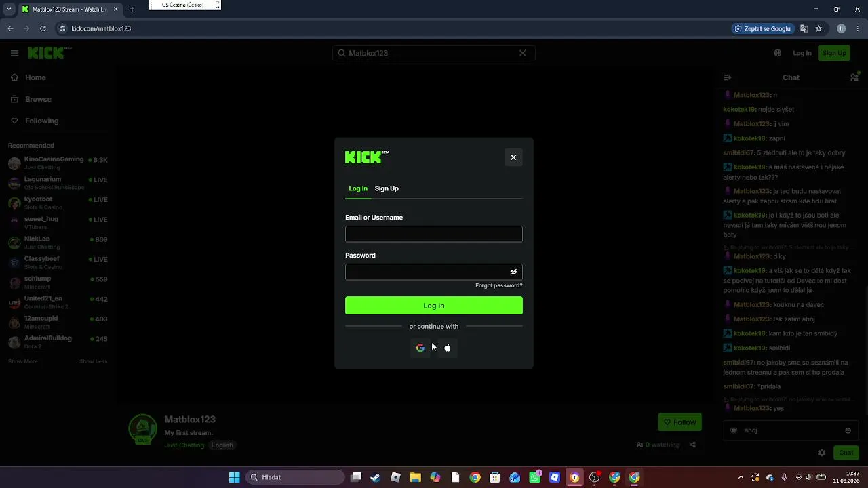Focus the Password input field
The height and width of the screenshot is (488, 868).
click(x=434, y=272)
